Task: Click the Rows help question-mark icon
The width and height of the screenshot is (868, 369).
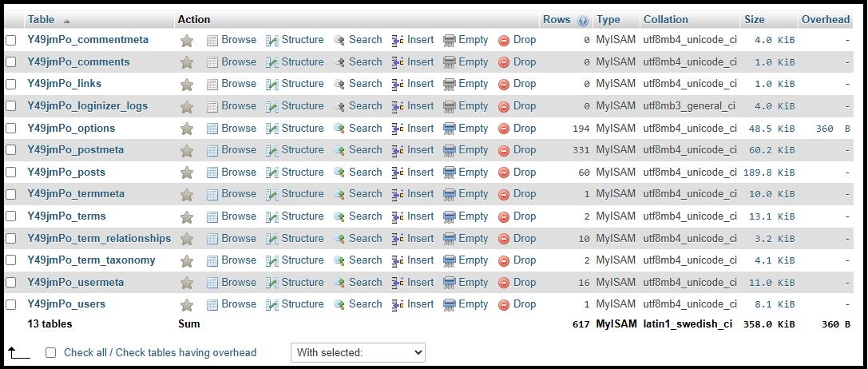Action: (x=582, y=21)
